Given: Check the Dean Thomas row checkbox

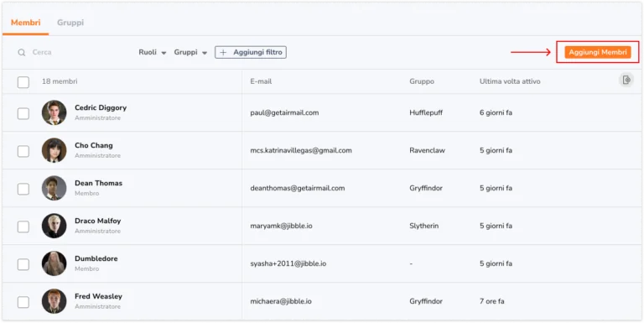Looking at the screenshot, I should click(23, 189).
